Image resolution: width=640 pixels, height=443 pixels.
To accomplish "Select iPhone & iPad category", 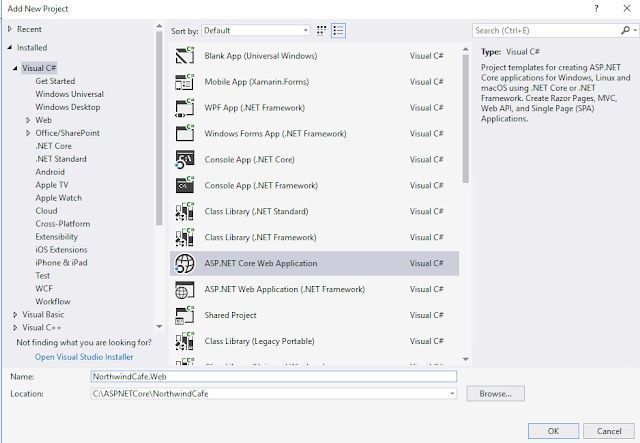I will click(x=61, y=263).
